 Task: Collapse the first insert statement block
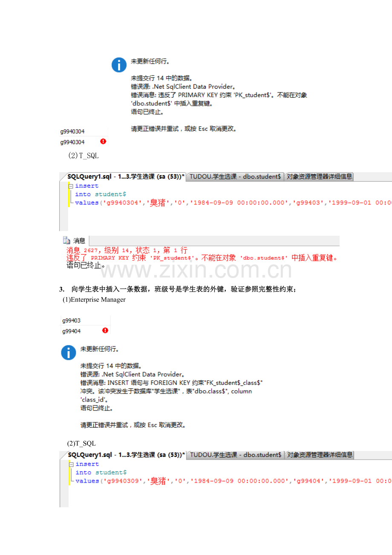[71, 186]
